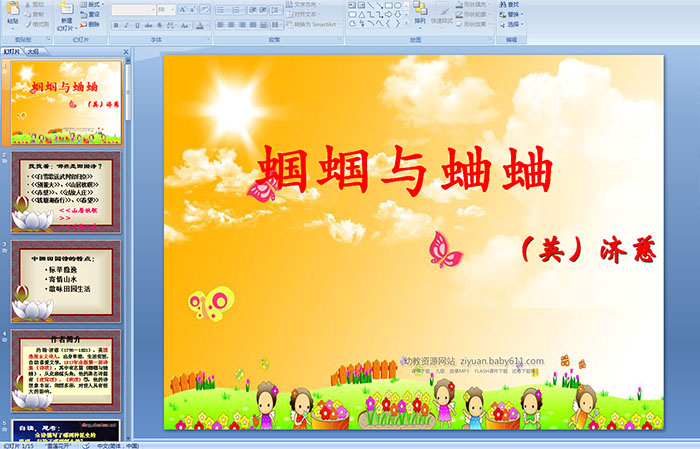
Task: Select the Triangle shape in gallery
Action: pos(362,15)
